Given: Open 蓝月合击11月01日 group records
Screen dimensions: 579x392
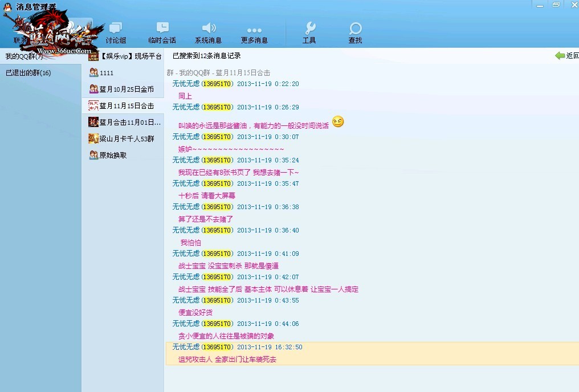Looking at the screenshot, I should [129, 122].
